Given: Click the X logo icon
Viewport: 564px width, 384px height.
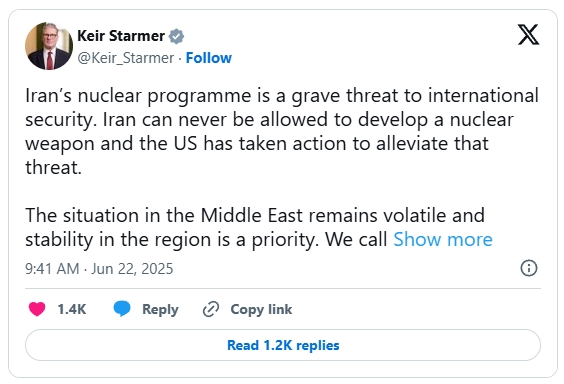Looking at the screenshot, I should [528, 35].
